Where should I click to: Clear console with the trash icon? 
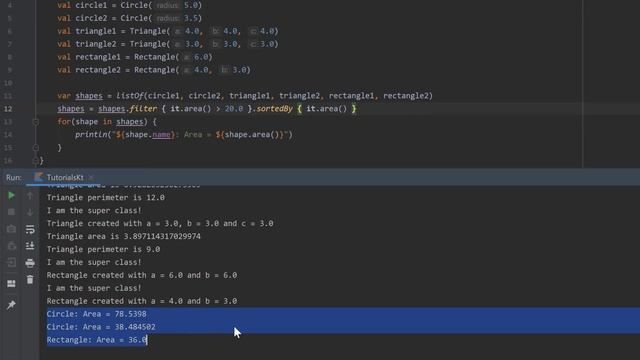coord(30,280)
